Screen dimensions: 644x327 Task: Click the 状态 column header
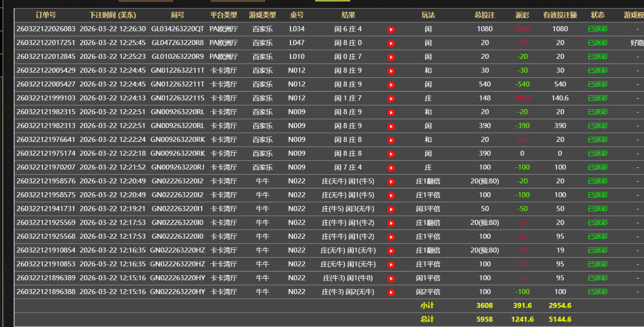[598, 15]
